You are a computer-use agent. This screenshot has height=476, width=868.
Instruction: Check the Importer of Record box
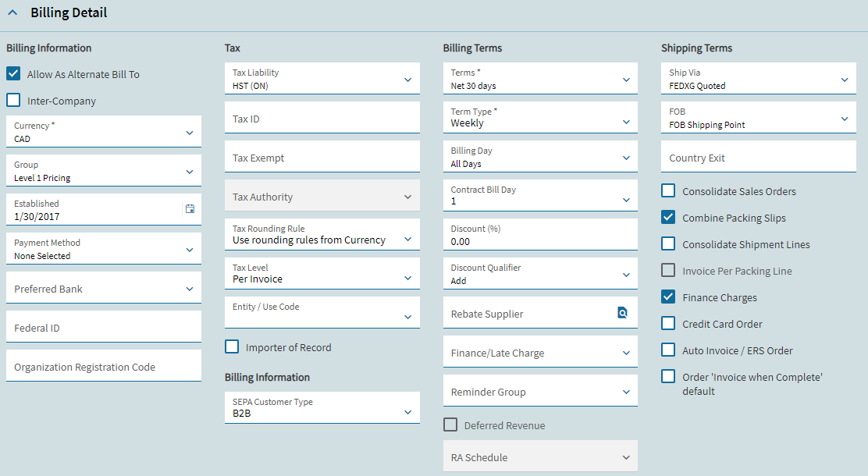pos(232,347)
